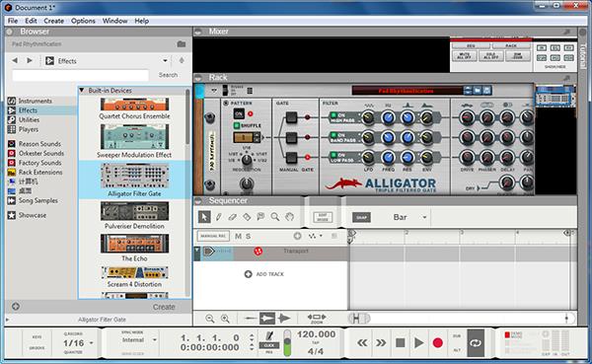Toggle the Loop button in the transport
This screenshot has width=592, height=364.
(x=476, y=343)
